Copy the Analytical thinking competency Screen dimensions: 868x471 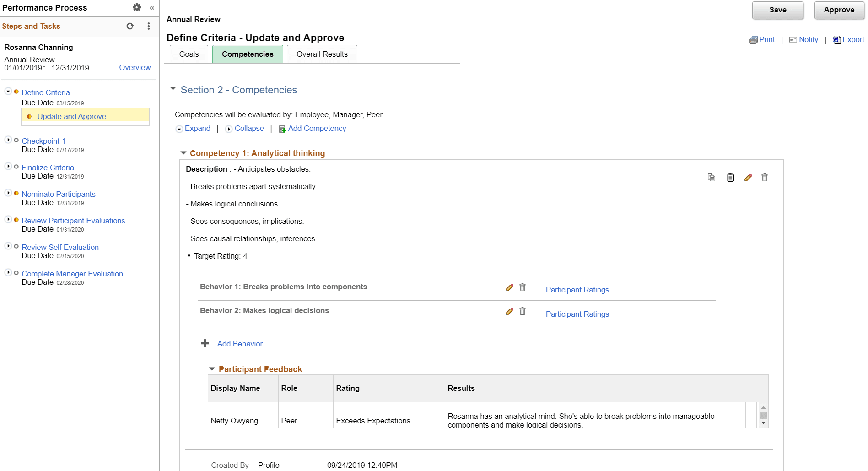711,178
